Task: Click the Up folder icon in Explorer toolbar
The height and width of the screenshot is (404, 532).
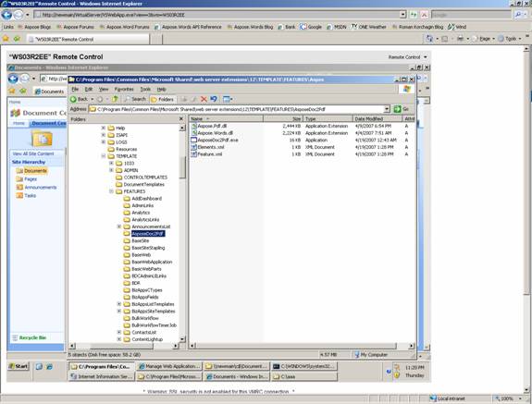Action: coord(115,99)
